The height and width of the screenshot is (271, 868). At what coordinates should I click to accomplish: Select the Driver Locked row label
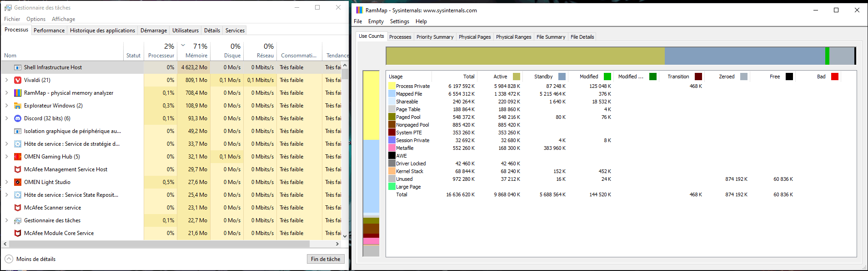coord(411,164)
